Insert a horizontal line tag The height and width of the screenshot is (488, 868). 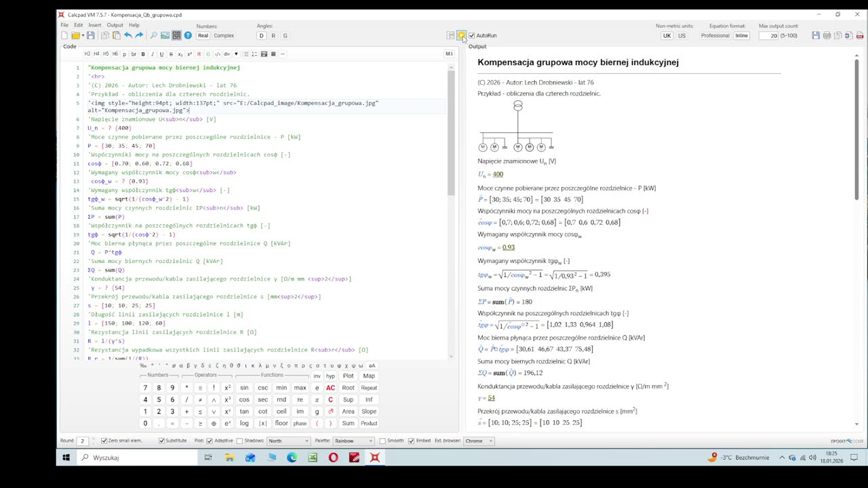[282, 54]
